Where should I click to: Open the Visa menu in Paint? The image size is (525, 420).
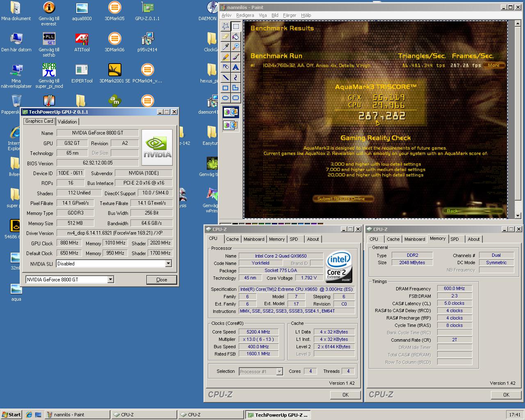[x=263, y=15]
